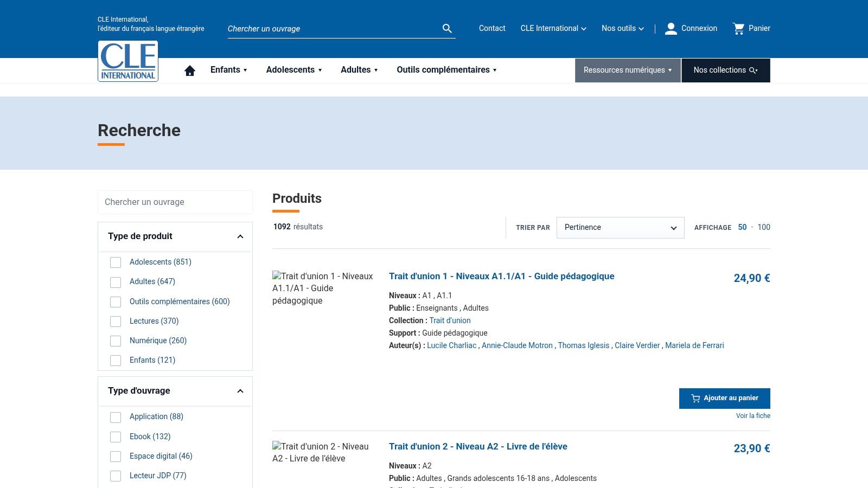Check the Ebook (132) filter
The width and height of the screenshot is (868, 488).
pos(116,437)
